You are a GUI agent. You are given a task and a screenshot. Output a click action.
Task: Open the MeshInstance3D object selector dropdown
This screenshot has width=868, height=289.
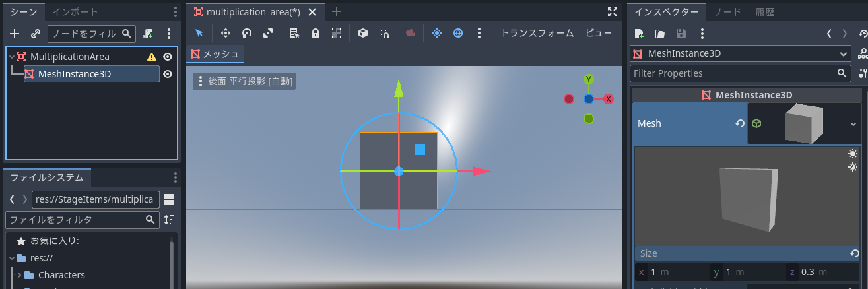point(741,54)
